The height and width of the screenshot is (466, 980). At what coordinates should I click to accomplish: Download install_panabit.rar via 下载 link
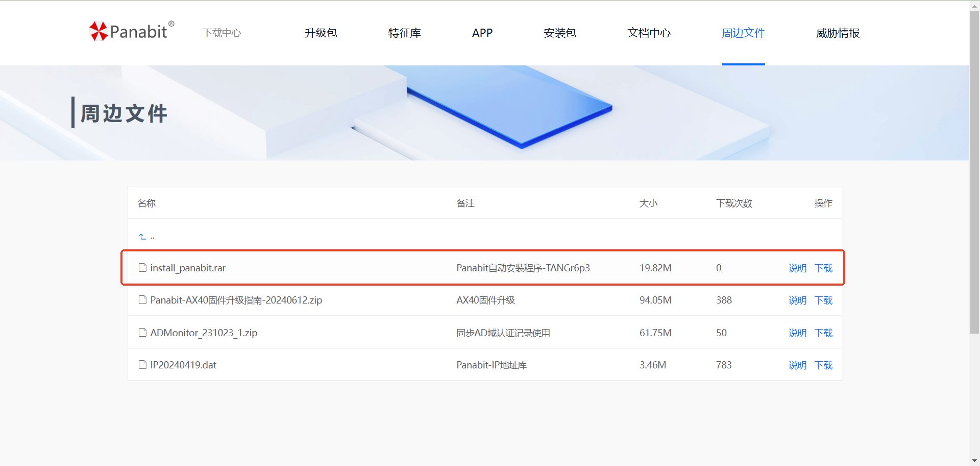click(x=823, y=268)
